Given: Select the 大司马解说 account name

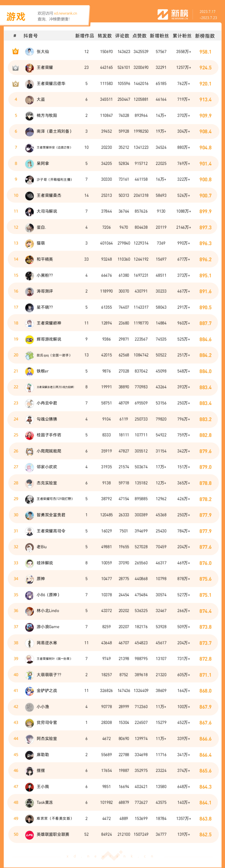Looking at the screenshot, I should click(47, 211).
